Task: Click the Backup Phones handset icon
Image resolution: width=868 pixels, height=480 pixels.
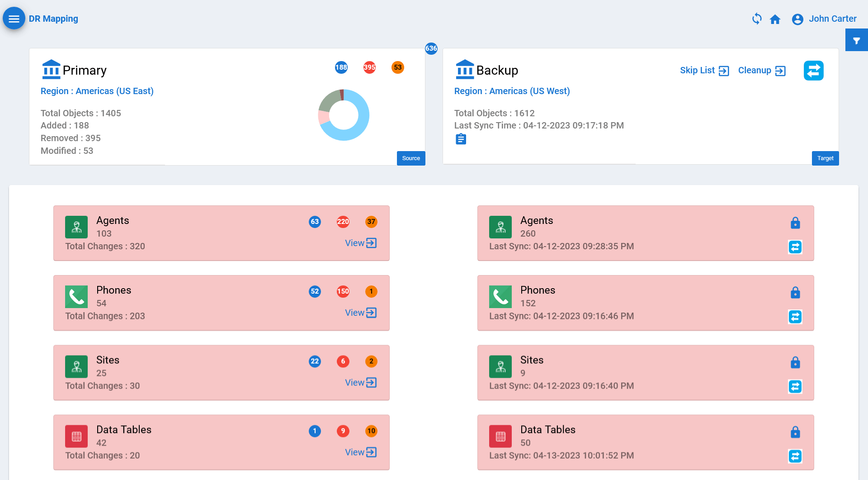Action: 500,297
